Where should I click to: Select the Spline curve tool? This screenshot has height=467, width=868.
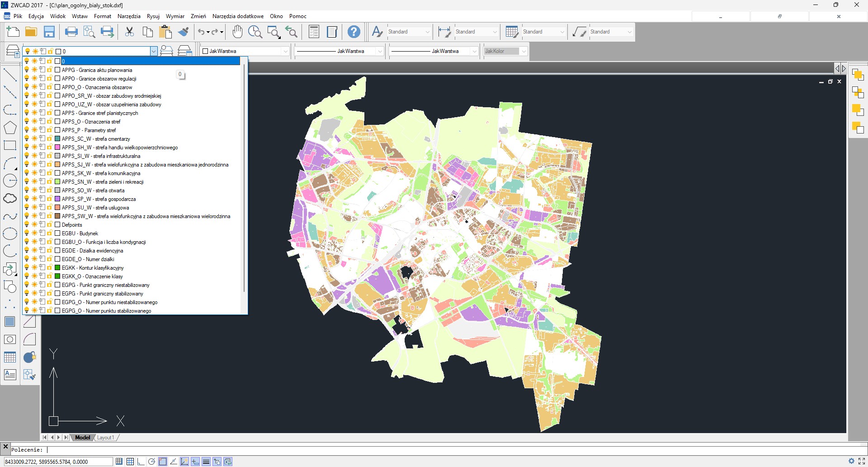pos(10,216)
